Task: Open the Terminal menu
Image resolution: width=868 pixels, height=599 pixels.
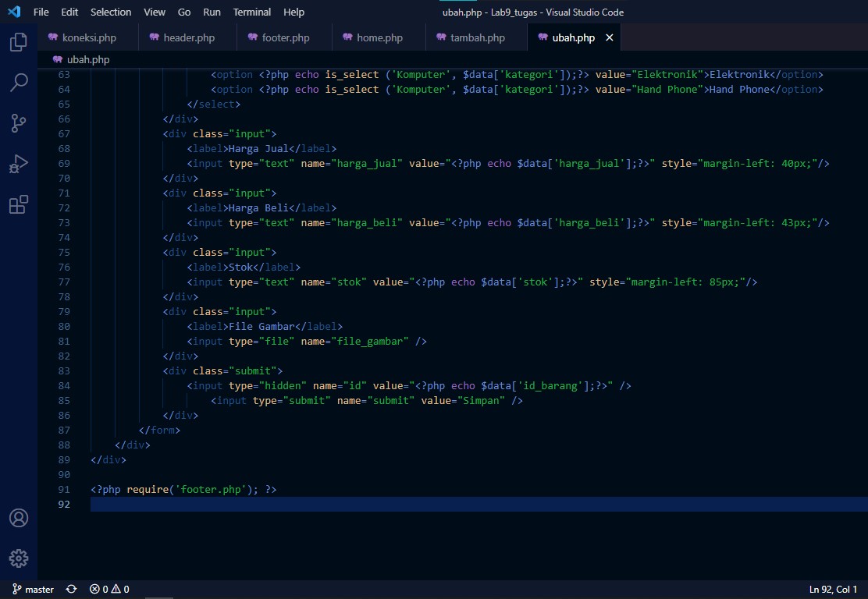Action: point(252,12)
